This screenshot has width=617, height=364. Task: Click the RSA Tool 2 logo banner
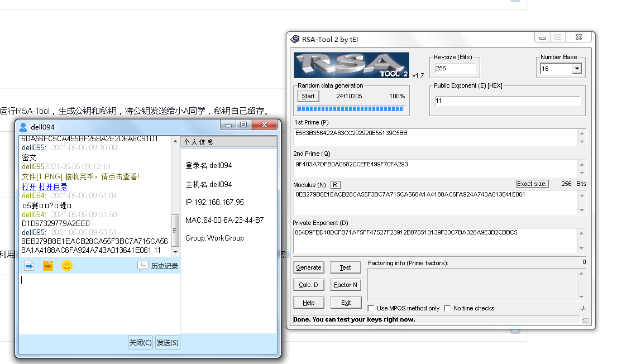tap(351, 65)
